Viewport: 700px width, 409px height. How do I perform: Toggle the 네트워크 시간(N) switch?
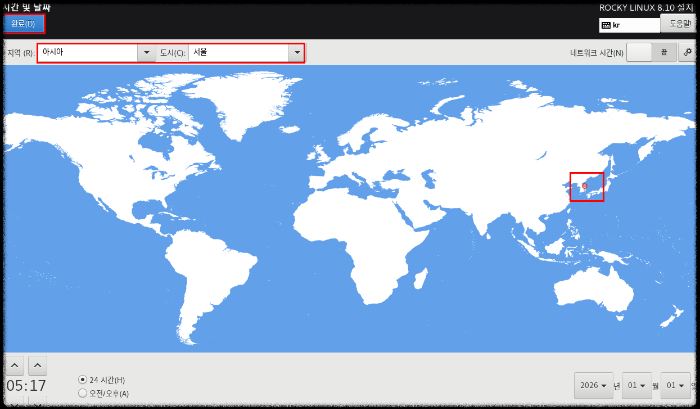click(651, 53)
